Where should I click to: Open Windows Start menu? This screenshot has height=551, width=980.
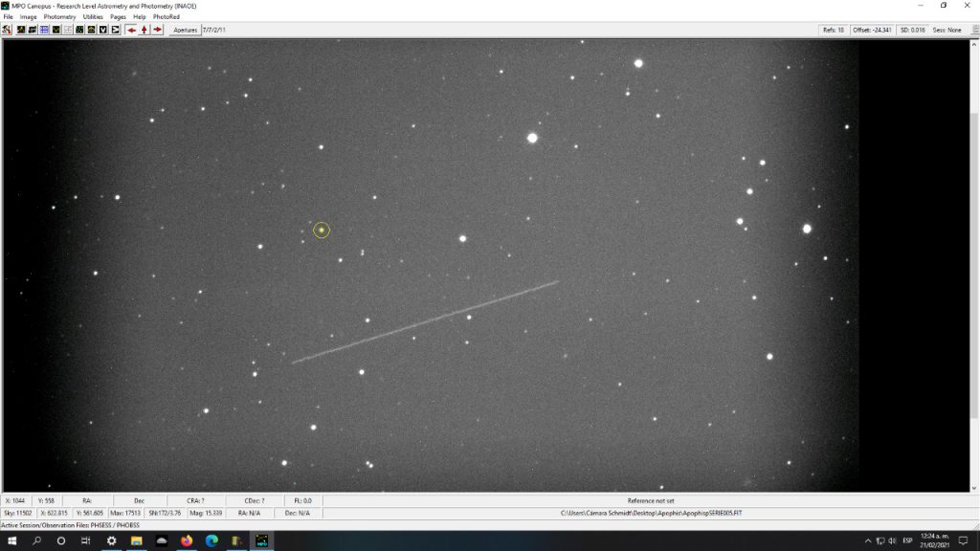coord(12,540)
